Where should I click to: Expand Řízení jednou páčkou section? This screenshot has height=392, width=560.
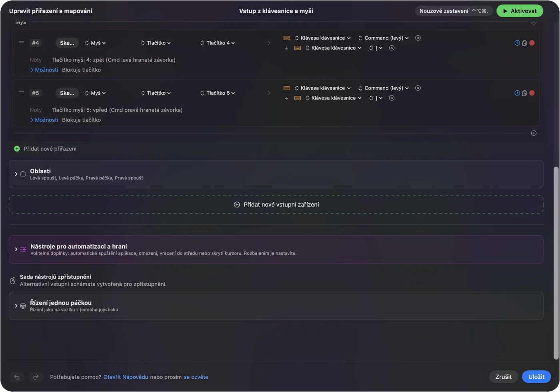tap(16, 306)
